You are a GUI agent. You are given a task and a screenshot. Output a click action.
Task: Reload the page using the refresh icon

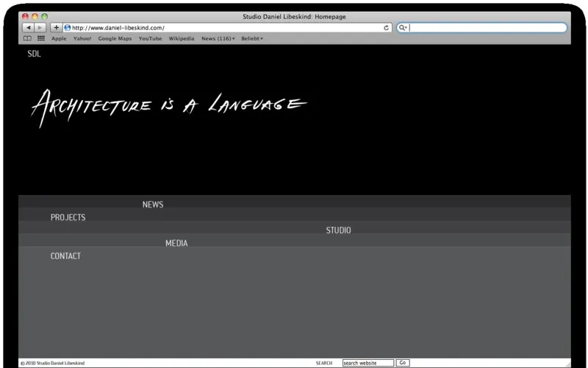pos(386,28)
